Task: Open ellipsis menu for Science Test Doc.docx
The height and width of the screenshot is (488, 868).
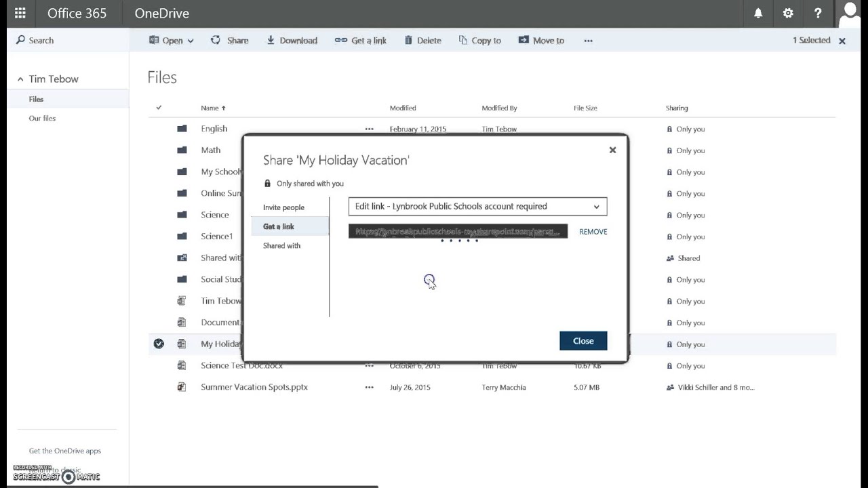Action: tap(369, 365)
